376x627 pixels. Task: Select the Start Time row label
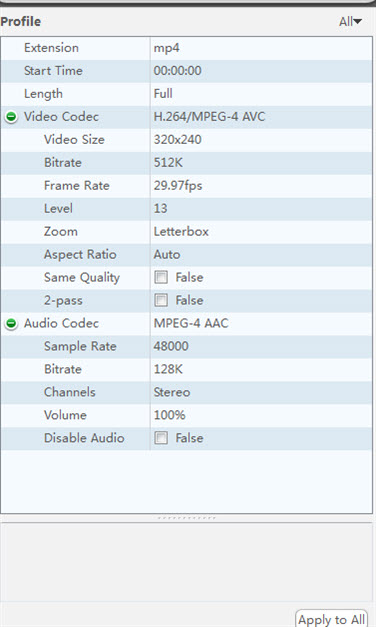pos(53,71)
